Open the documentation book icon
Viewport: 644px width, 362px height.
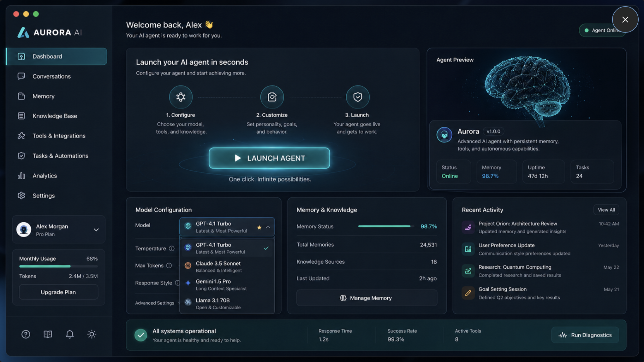pos(48,334)
